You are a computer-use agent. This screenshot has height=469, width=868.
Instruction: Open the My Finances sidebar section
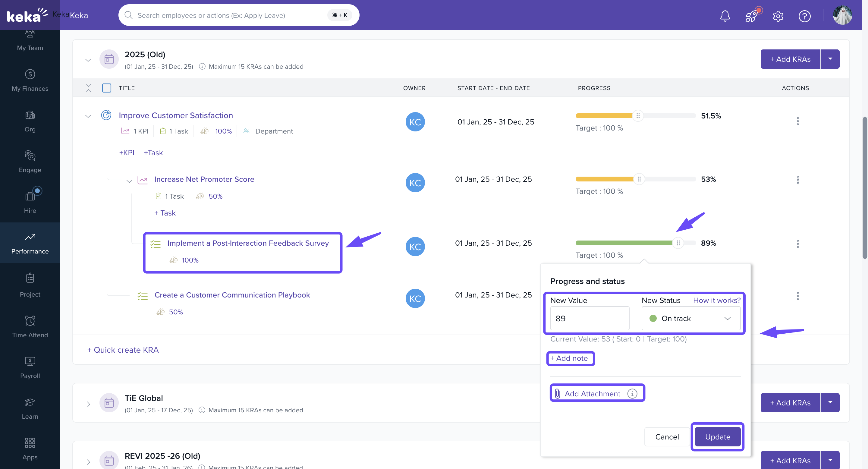click(30, 80)
